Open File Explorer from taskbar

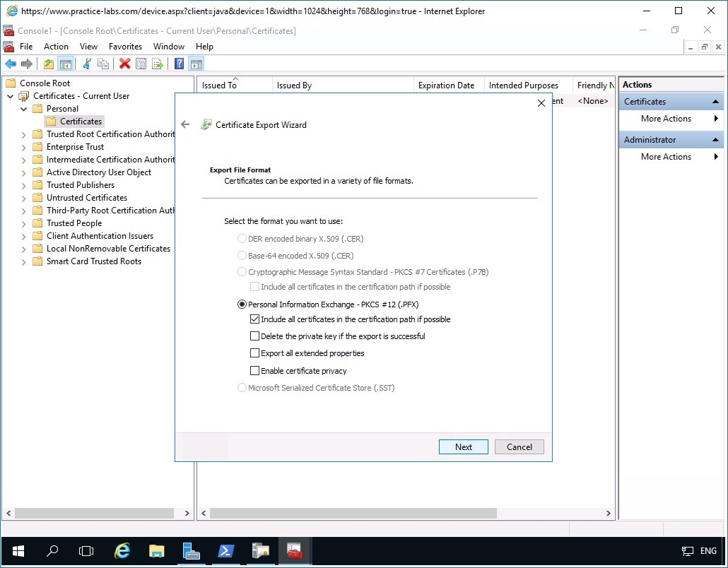156,551
